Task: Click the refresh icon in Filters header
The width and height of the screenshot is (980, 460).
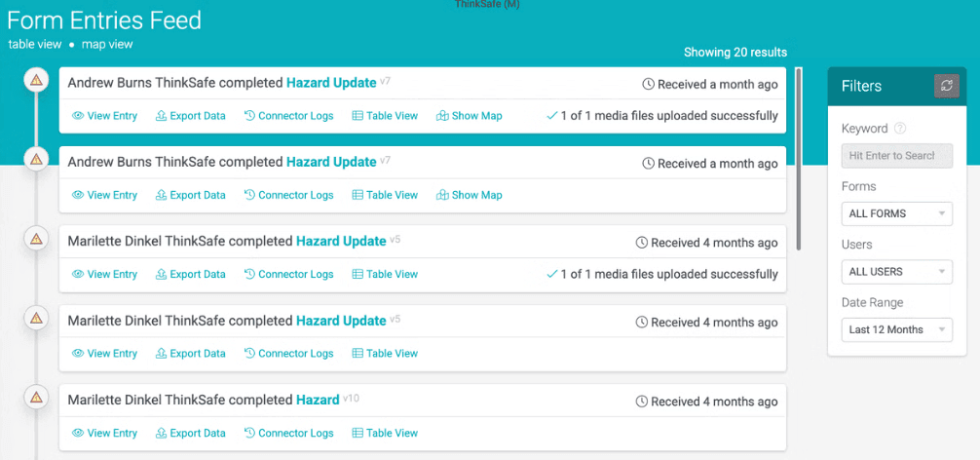Action: point(946,86)
